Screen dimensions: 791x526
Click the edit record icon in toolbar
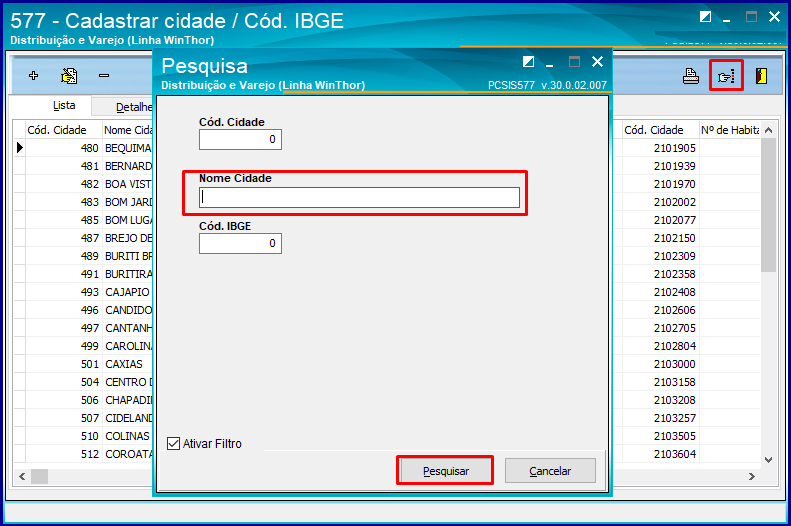(69, 76)
